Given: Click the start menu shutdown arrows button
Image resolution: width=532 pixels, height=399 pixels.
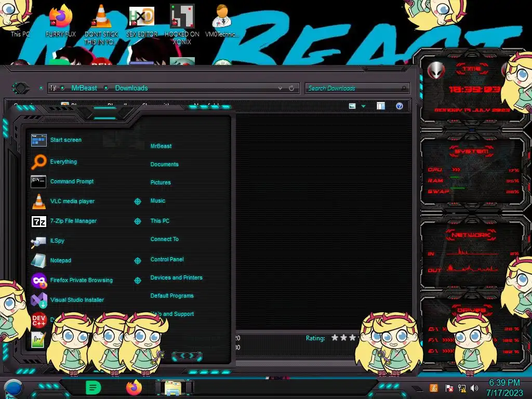Looking at the screenshot, I should coord(187,356).
